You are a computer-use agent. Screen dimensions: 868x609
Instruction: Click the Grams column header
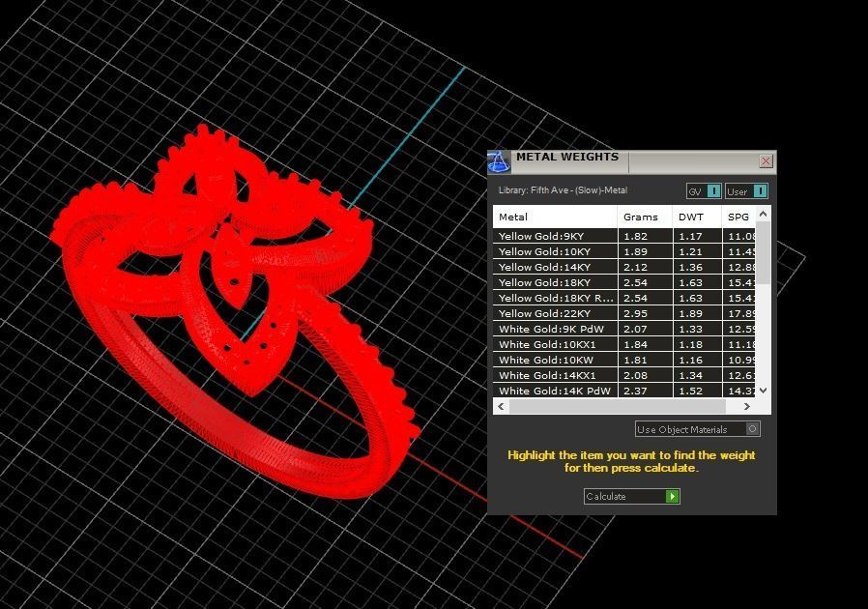click(x=645, y=217)
